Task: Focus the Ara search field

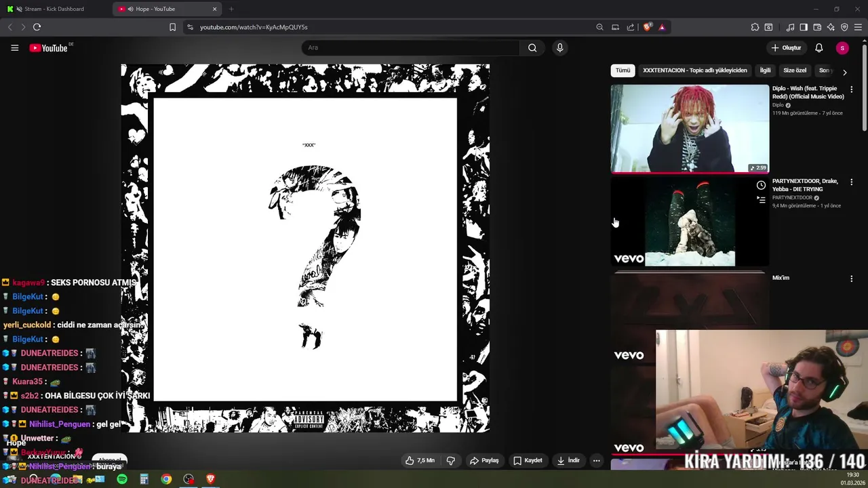Action: 410,47
